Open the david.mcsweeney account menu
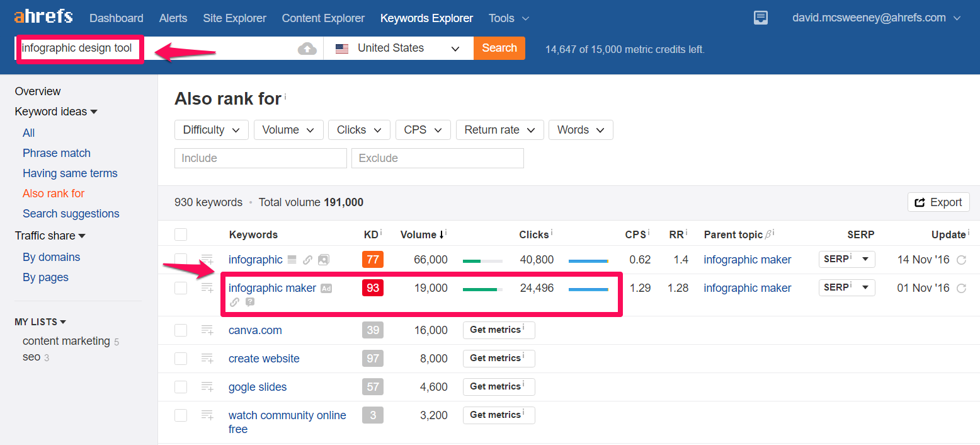This screenshot has width=980, height=445. tap(876, 18)
